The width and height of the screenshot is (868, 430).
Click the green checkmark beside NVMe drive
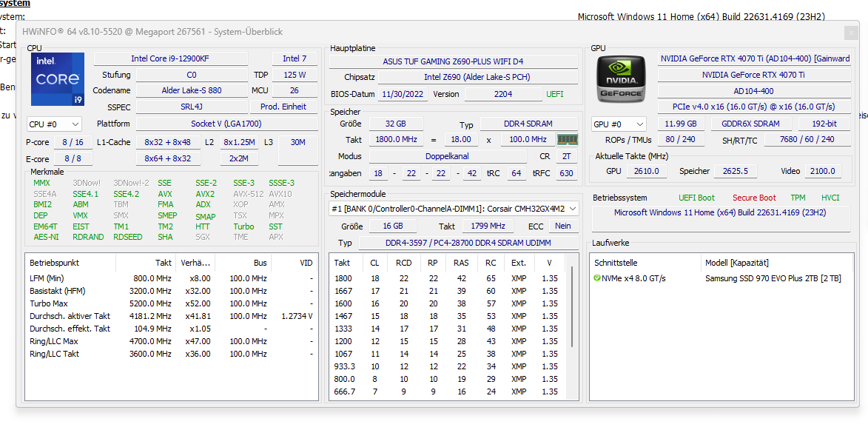click(x=596, y=278)
